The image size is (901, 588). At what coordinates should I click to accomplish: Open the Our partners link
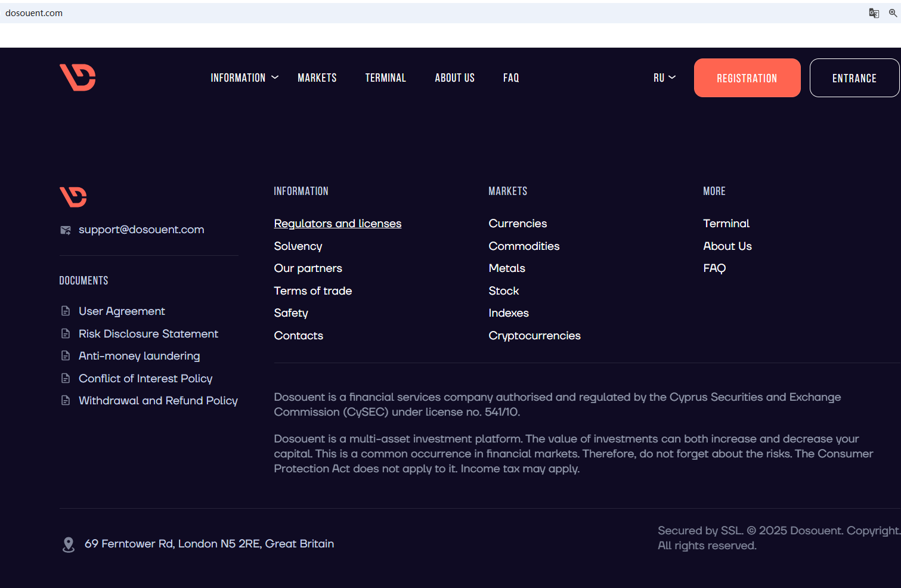308,268
